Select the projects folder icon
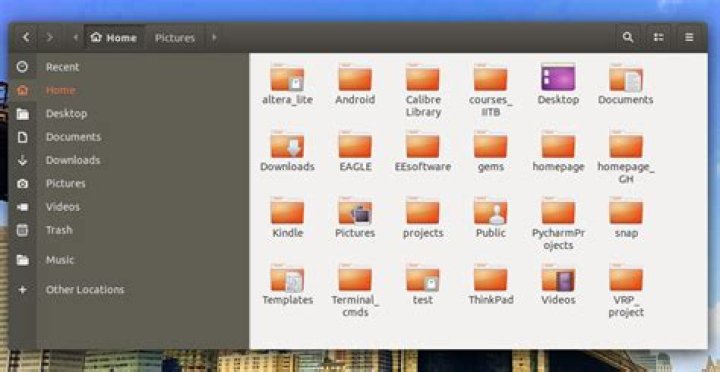 point(423,211)
